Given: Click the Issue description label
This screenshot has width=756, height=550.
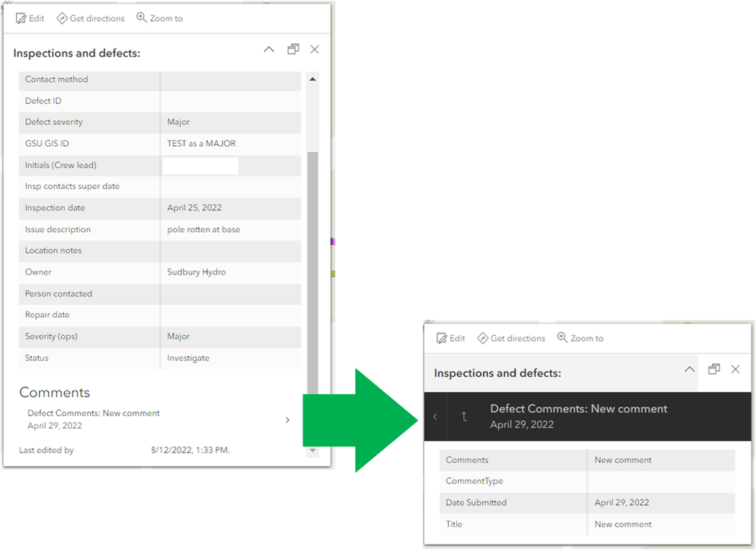Looking at the screenshot, I should [x=58, y=229].
